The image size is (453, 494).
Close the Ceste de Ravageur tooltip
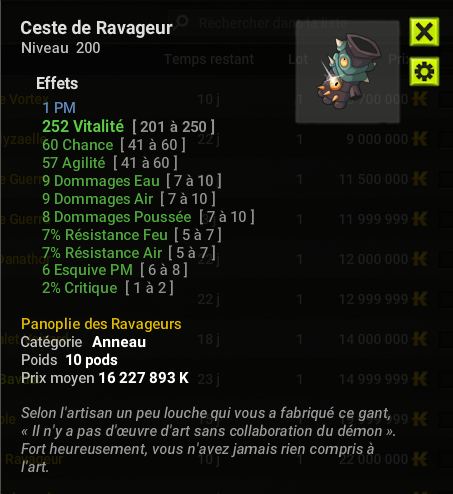(424, 32)
